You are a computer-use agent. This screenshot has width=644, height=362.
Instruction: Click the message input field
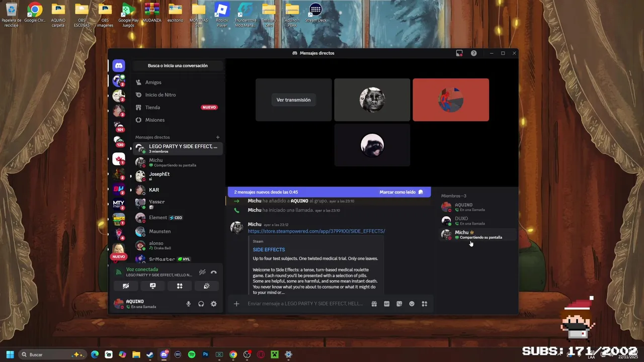pyautogui.click(x=305, y=304)
